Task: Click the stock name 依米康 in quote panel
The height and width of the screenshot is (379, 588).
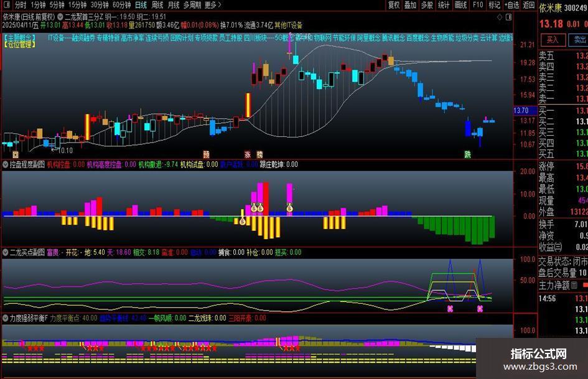Action: [551, 8]
